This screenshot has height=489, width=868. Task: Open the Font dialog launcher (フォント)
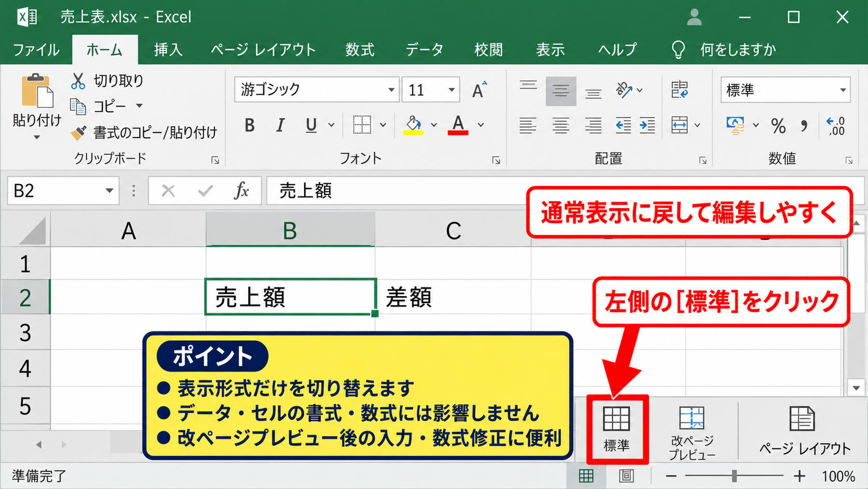click(496, 161)
